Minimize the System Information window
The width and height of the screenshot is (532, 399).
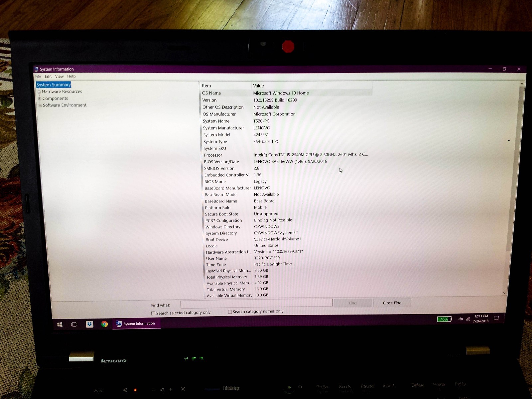click(x=490, y=69)
